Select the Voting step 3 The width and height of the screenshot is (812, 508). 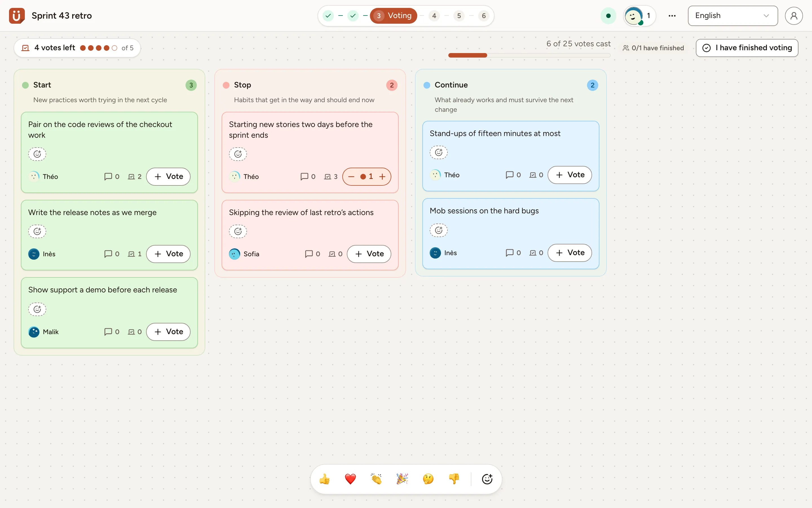pyautogui.click(x=393, y=16)
